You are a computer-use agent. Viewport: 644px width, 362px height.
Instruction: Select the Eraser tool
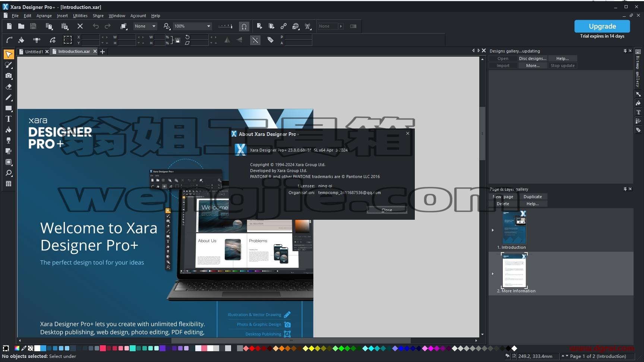(9, 87)
